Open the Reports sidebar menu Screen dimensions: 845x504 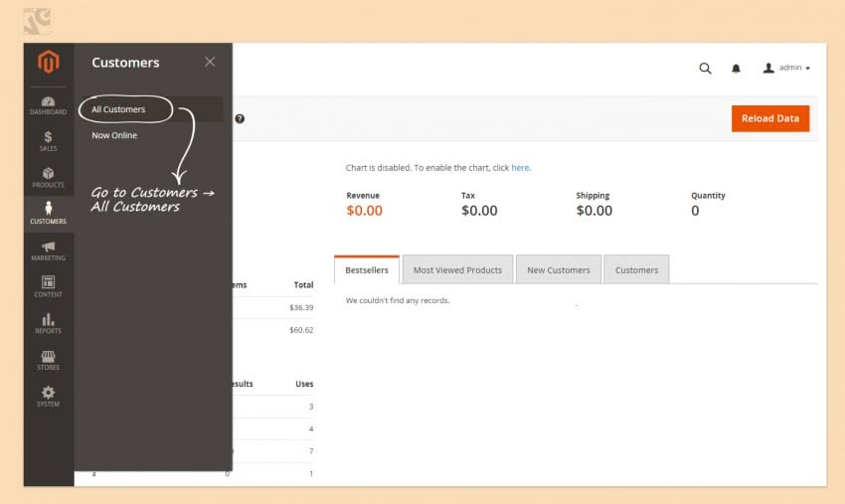[48, 323]
